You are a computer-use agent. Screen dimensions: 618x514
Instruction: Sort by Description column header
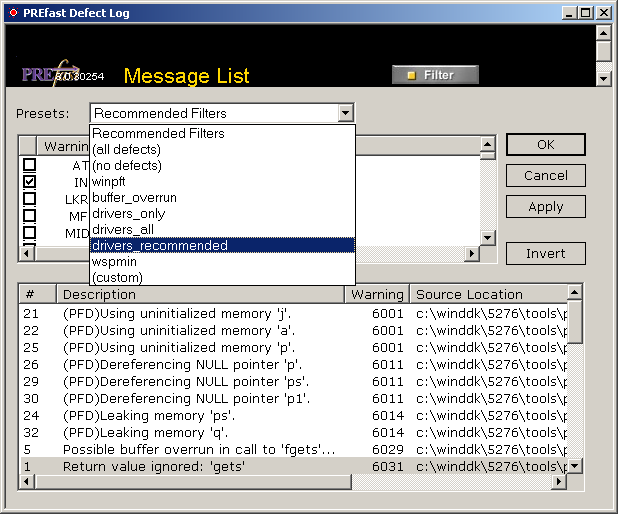[x=201, y=294]
